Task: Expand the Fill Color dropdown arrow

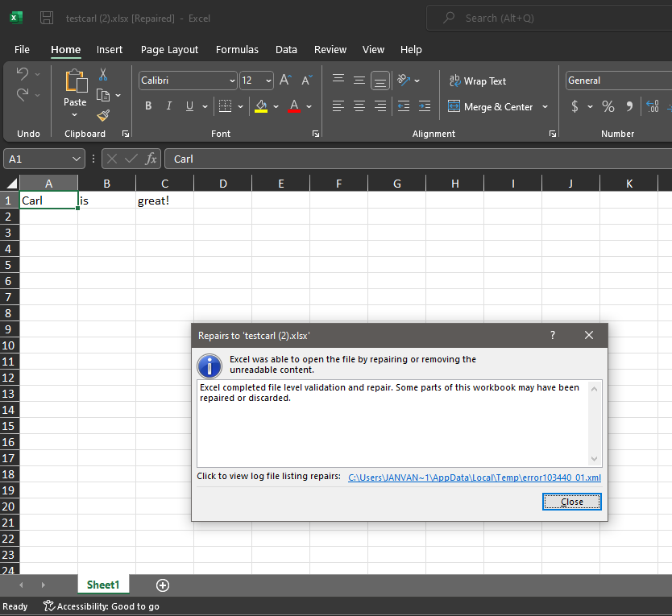Action: click(x=276, y=105)
